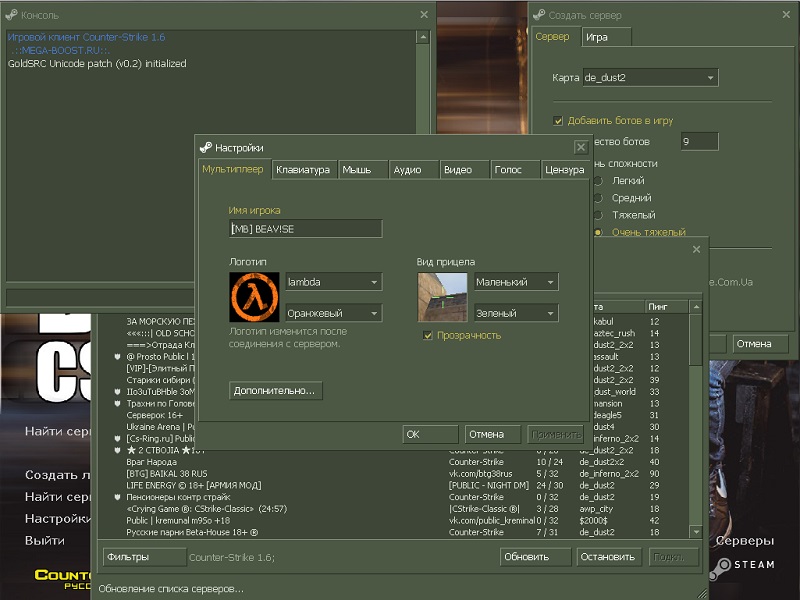Select the Русские парни Beta-House 18+ row
Image resolution: width=800 pixels, height=600 pixels.
[x=392, y=532]
